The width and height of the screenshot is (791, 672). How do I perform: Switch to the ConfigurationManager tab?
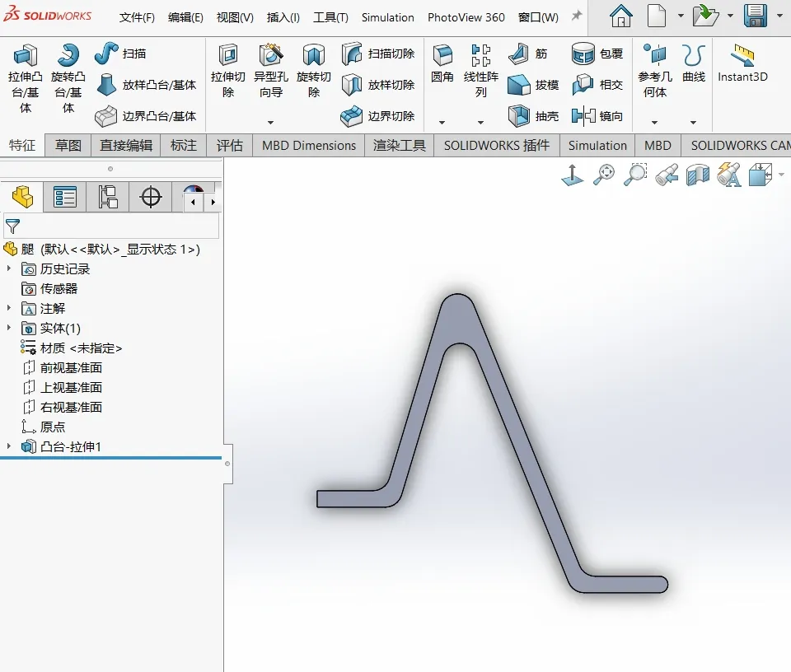pos(107,197)
